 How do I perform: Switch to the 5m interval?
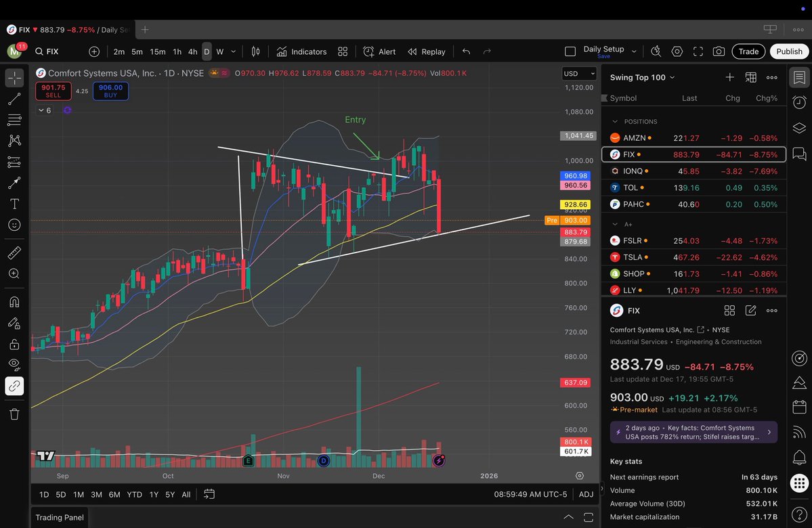pos(137,51)
